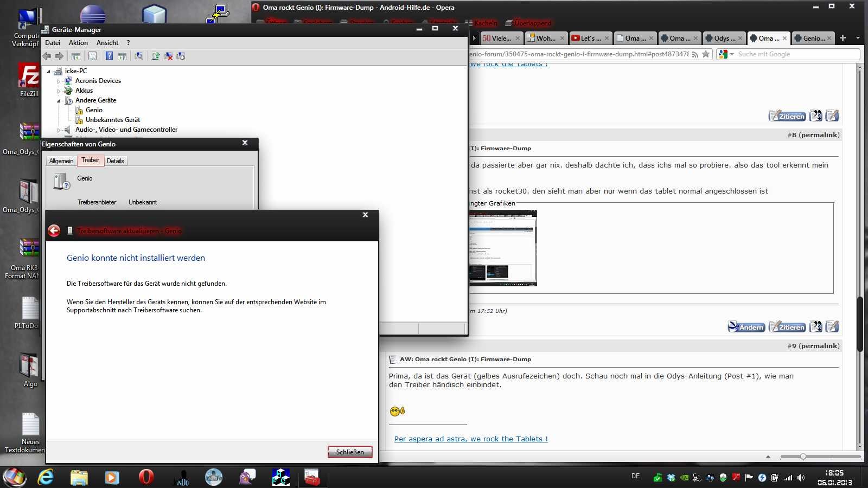Open Aktion menu
This screenshot has height=488, width=868.
(x=78, y=43)
